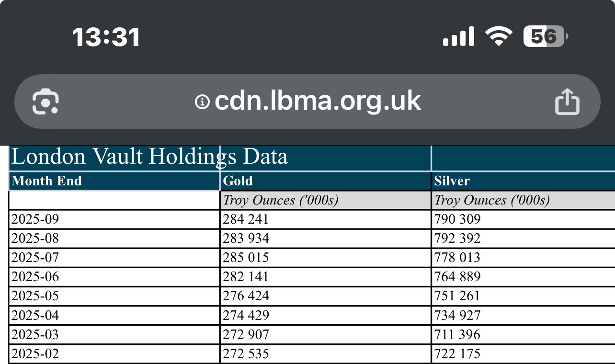The height and width of the screenshot is (364, 615).
Task: Tap the 2025-06 month row label
Action: click(x=35, y=277)
